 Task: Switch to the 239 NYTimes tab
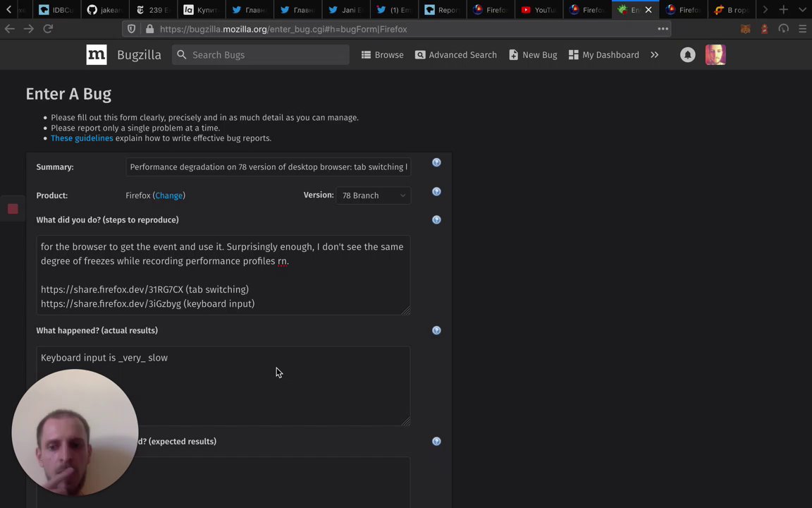(x=152, y=10)
